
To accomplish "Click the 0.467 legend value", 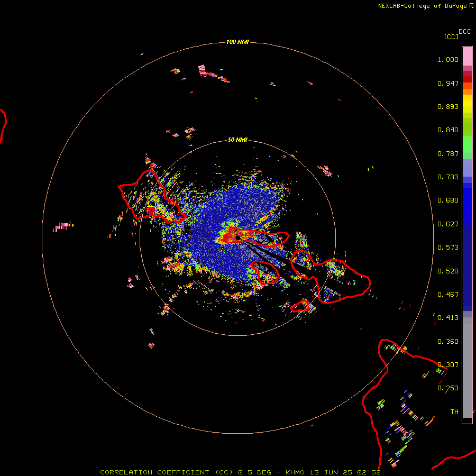I will tap(448, 295).
